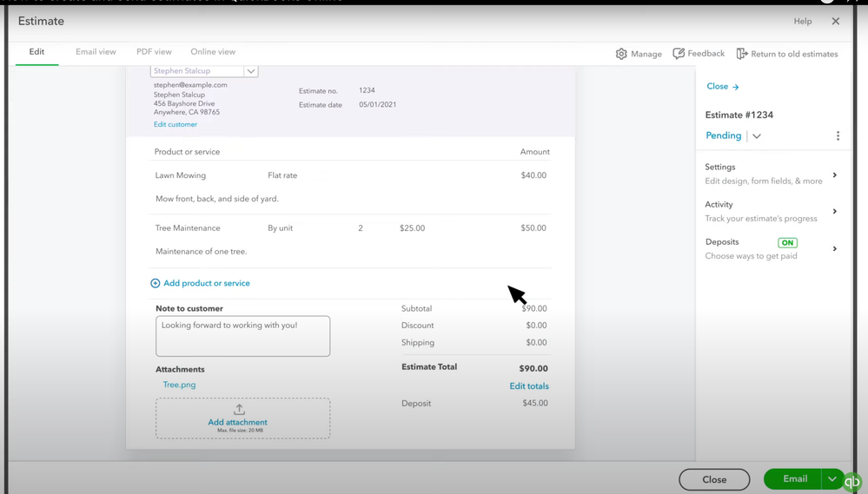Click the upload arrow attachment icon
The height and width of the screenshot is (494, 868).
[239, 410]
